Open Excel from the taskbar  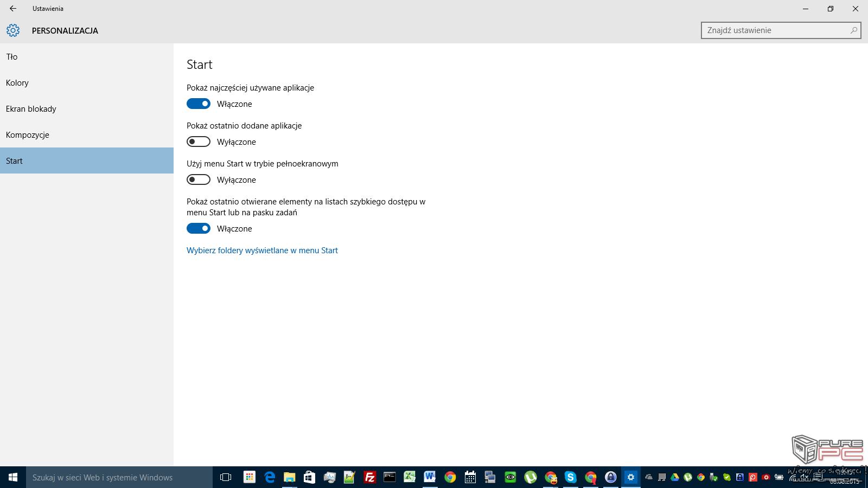[410, 477]
